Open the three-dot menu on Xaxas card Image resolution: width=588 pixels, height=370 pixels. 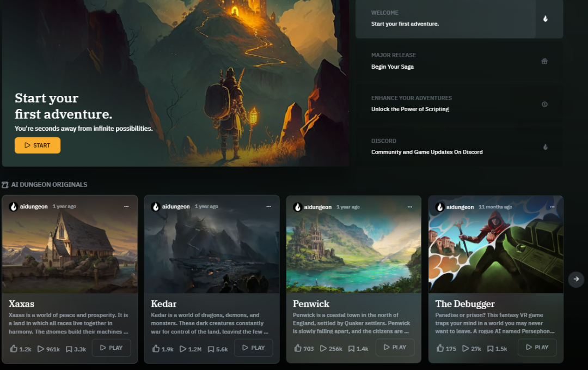126,207
